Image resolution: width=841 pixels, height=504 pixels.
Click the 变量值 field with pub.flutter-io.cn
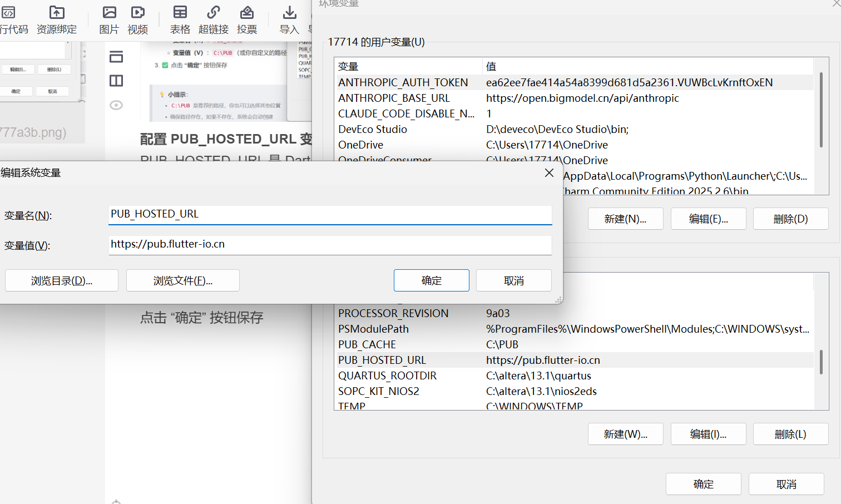click(x=330, y=245)
